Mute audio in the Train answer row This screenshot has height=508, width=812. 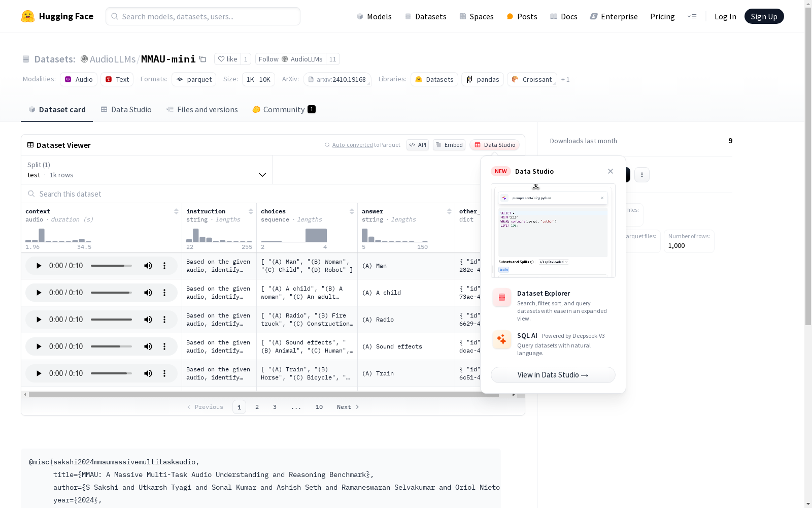pyautogui.click(x=148, y=373)
